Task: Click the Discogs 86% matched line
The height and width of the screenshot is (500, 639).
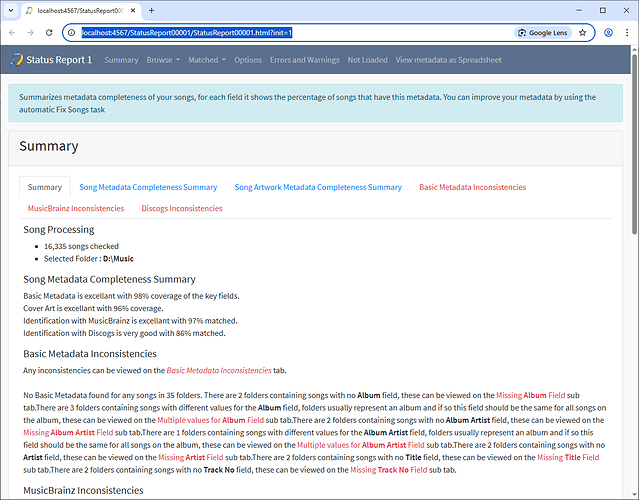Action: [124, 333]
